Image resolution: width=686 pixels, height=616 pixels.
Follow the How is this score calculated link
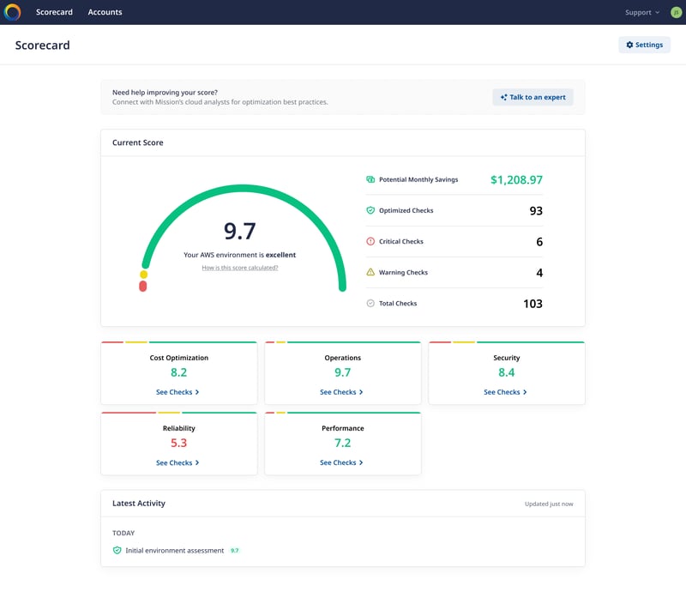point(240,268)
